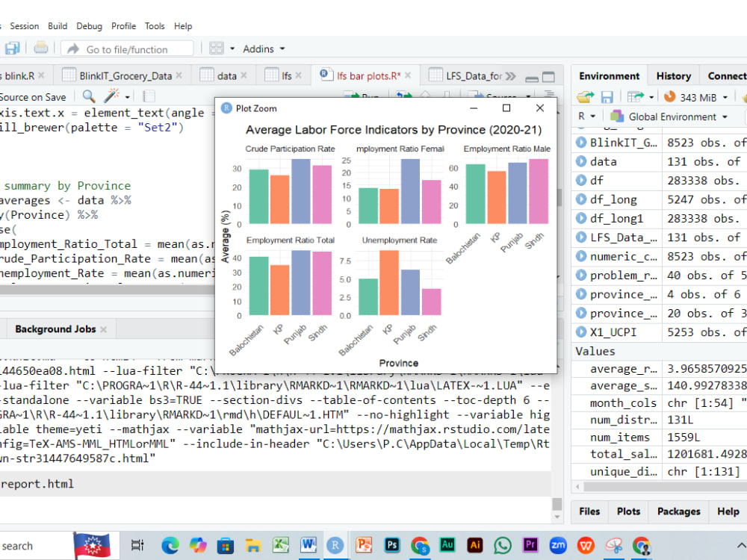Open Adobe Audition from the taskbar

click(447, 545)
